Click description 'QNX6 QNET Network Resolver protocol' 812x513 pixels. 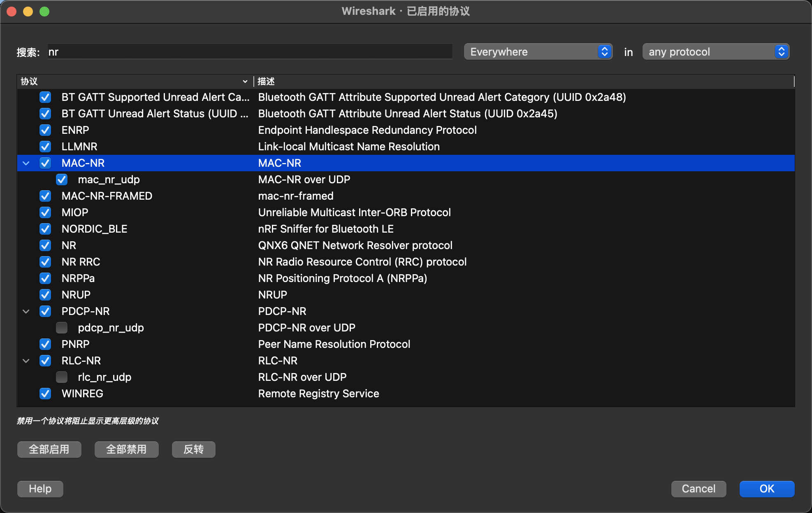pyautogui.click(x=355, y=245)
